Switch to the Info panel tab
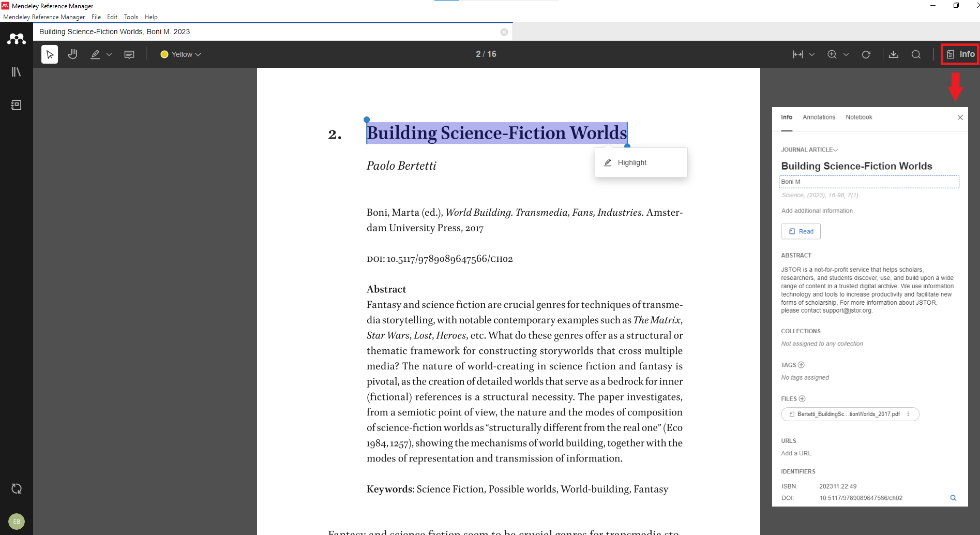The image size is (980, 535). pyautogui.click(x=787, y=117)
